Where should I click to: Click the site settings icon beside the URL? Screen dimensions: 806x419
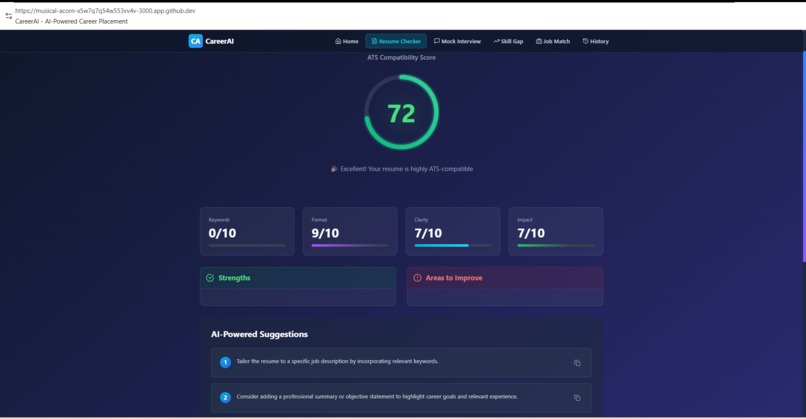(x=8, y=16)
